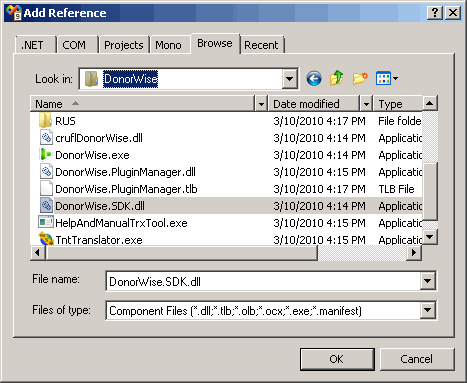Click the DonorWise.SDK.dll file icon
Viewport: 467px width, 383px height.
[x=46, y=206]
